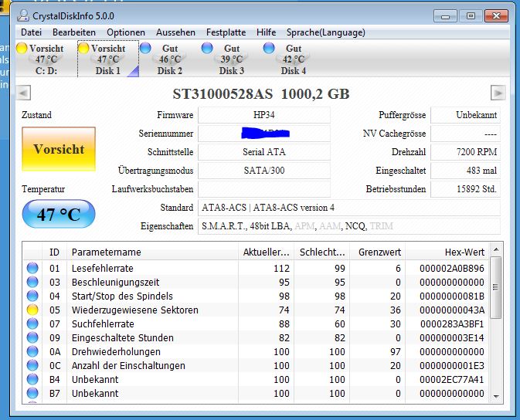Open the Sprache(Language) menu
520x420 pixels.
point(325,32)
